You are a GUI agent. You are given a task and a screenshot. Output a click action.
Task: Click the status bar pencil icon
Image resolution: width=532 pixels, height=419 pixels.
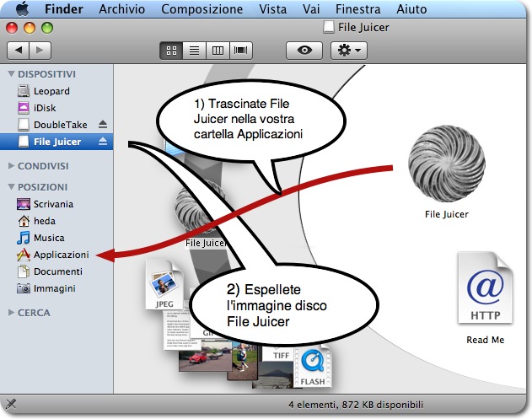tap(11, 404)
